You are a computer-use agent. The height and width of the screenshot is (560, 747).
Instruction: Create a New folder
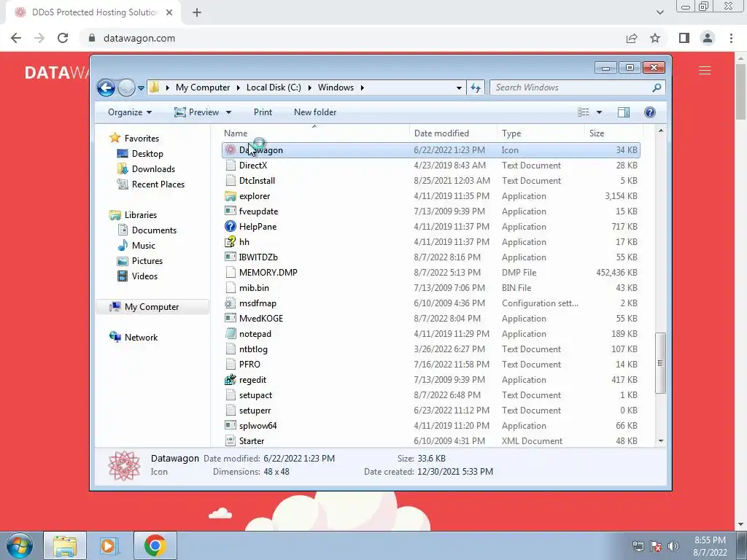315,112
